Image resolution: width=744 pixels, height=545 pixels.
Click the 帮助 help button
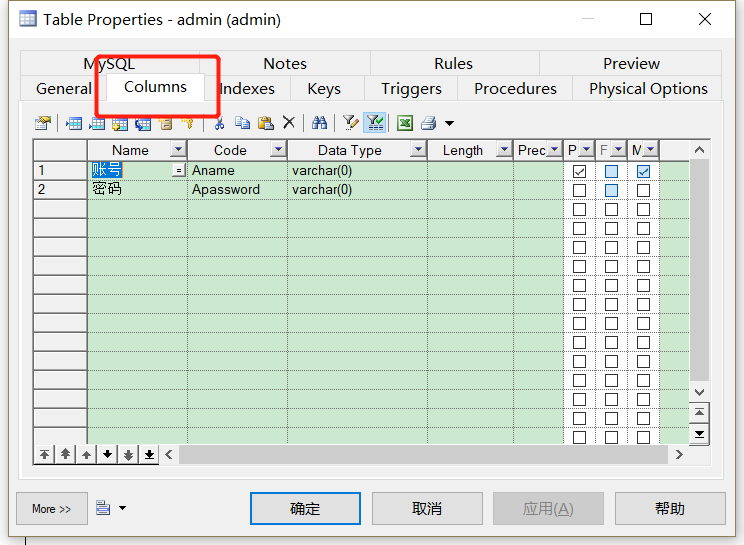click(x=670, y=508)
